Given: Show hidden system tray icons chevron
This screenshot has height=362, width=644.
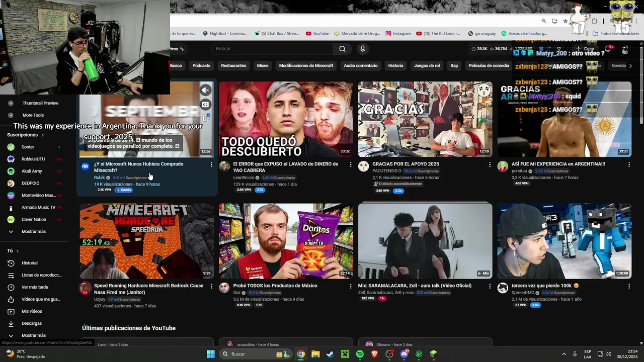Looking at the screenshot, I should coord(563,354).
